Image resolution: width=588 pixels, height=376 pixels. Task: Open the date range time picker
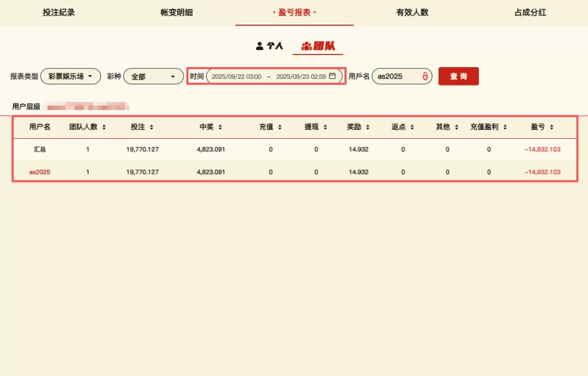point(269,76)
